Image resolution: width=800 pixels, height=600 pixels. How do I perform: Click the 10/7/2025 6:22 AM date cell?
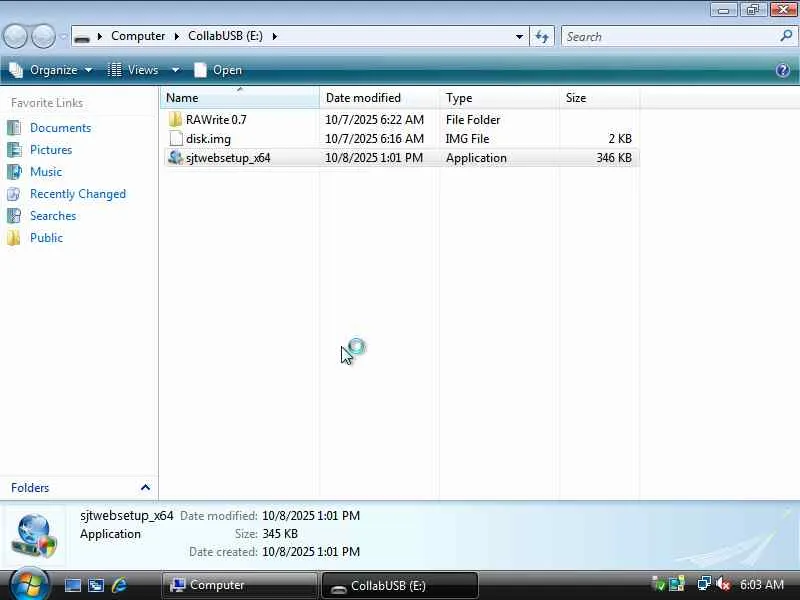374,119
